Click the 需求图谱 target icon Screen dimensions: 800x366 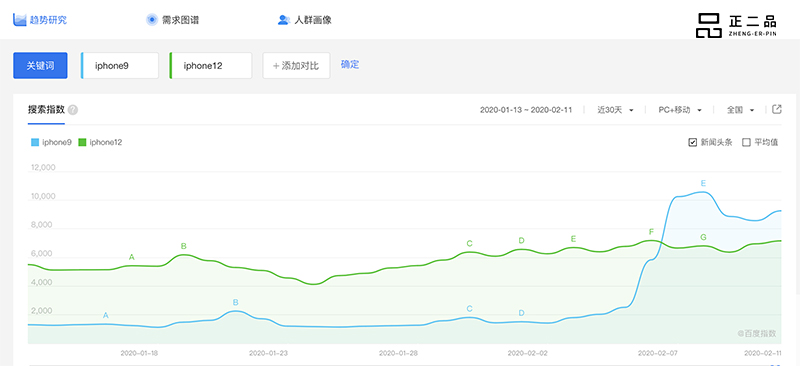(x=152, y=20)
